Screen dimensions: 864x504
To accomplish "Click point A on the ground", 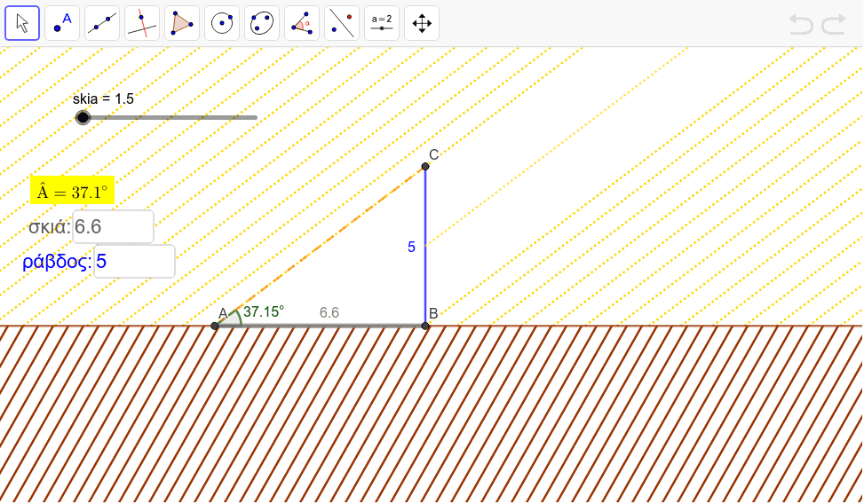I will coord(215,326).
